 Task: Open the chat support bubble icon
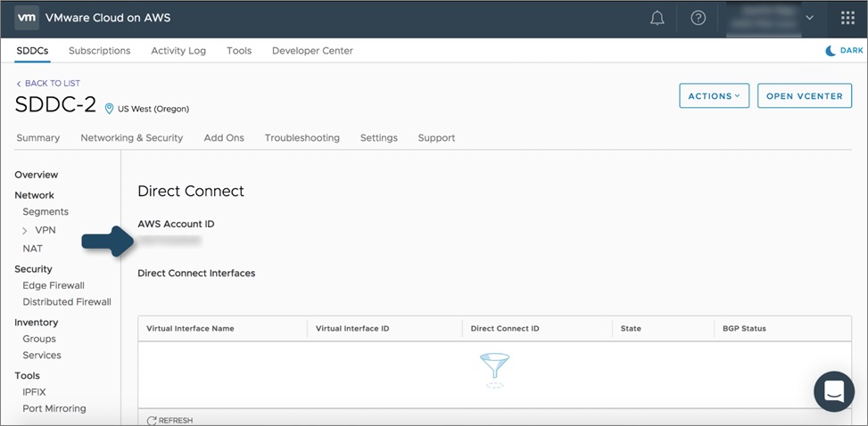(834, 391)
